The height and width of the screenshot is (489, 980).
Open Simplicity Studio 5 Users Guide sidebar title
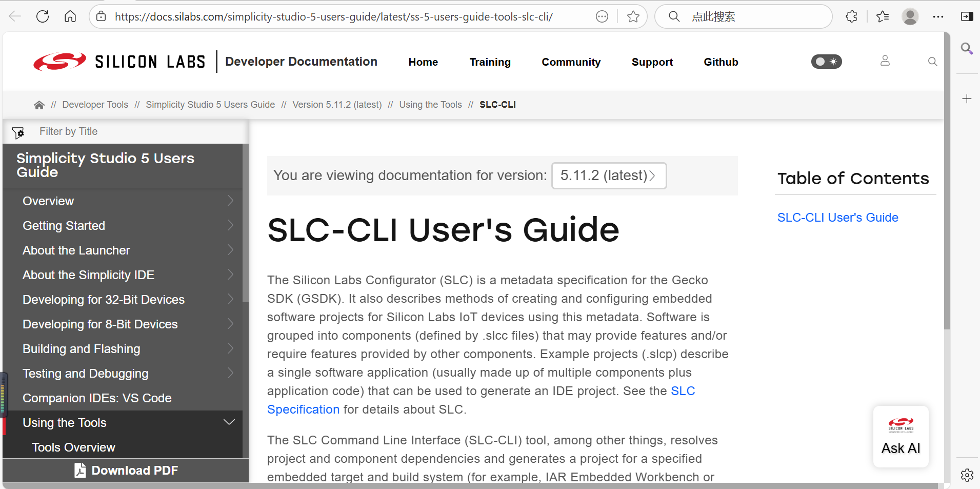click(105, 165)
